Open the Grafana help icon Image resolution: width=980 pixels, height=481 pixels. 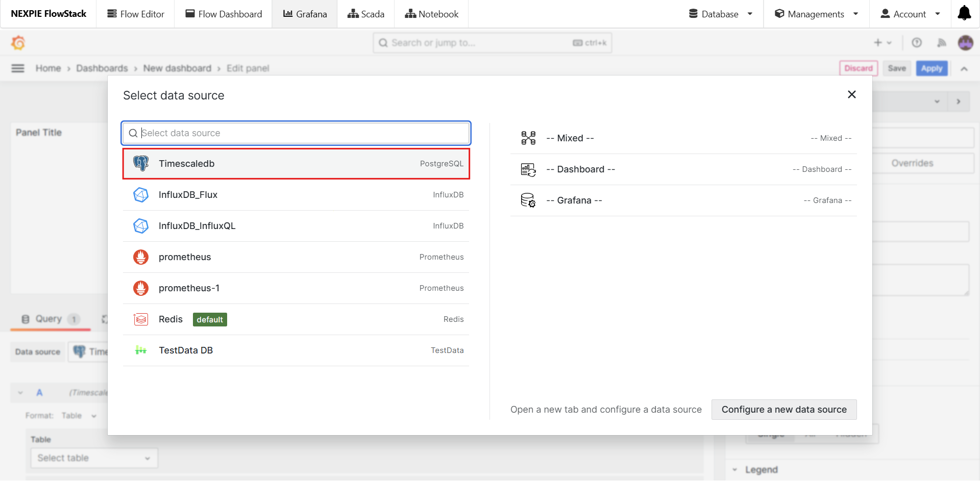click(x=917, y=43)
